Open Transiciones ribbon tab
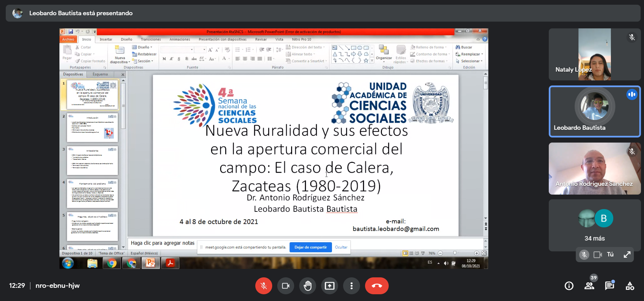Image resolution: width=644 pixels, height=301 pixels. tap(151, 40)
